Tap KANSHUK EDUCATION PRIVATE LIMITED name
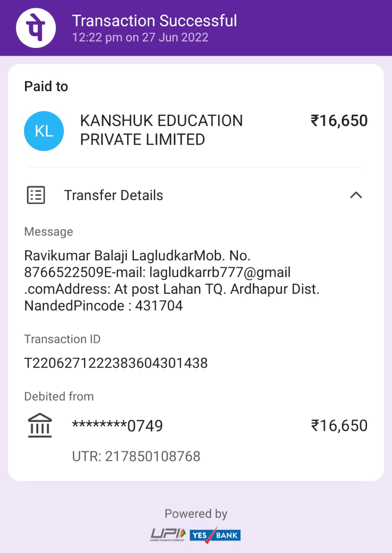The image size is (392, 553). (x=161, y=130)
